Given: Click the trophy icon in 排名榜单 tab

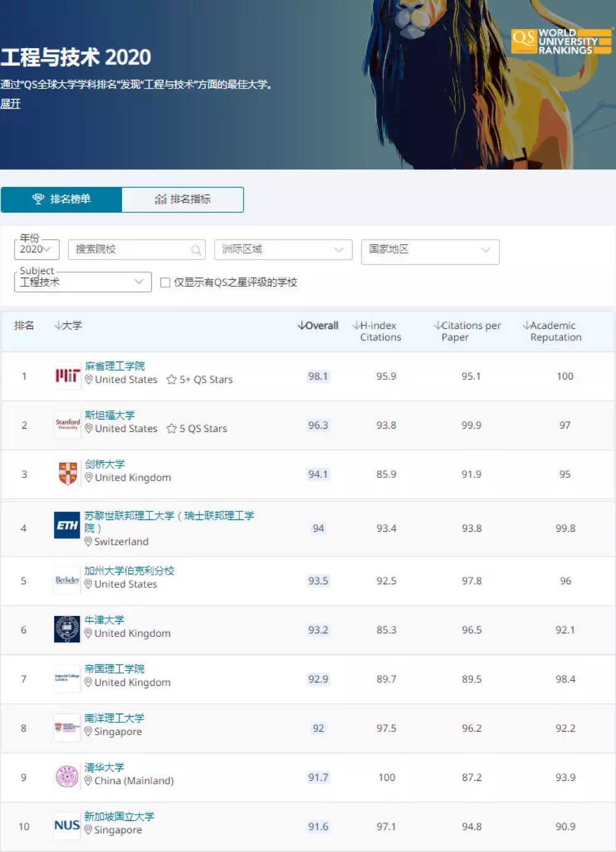Looking at the screenshot, I should [x=38, y=199].
